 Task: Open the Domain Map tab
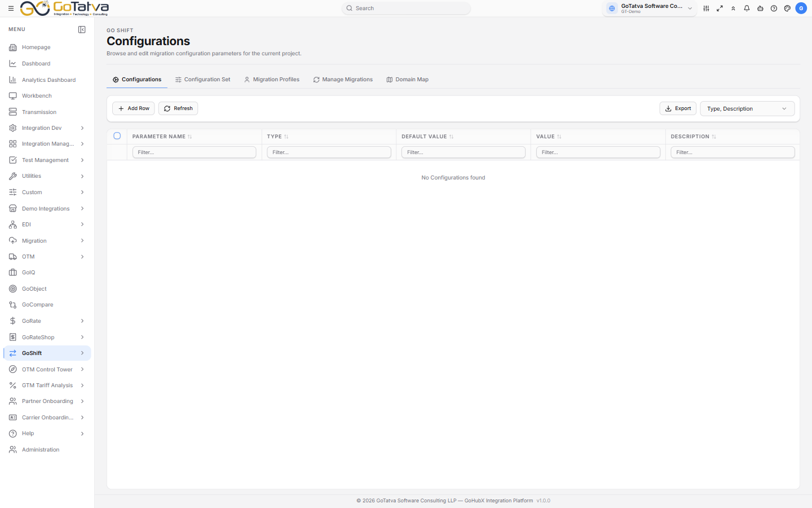(407, 80)
